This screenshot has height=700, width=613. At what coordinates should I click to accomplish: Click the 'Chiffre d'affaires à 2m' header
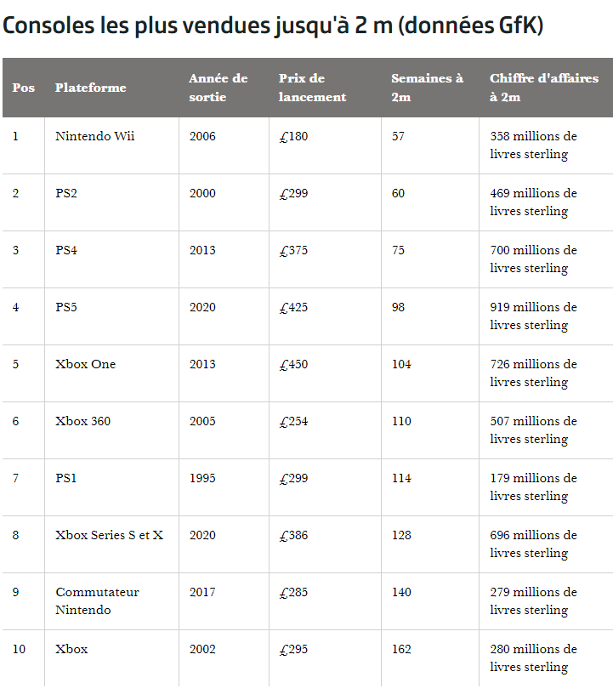click(534, 88)
